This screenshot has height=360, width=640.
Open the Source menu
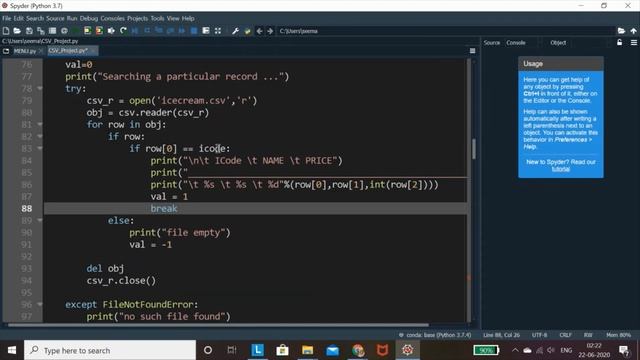tap(55, 18)
